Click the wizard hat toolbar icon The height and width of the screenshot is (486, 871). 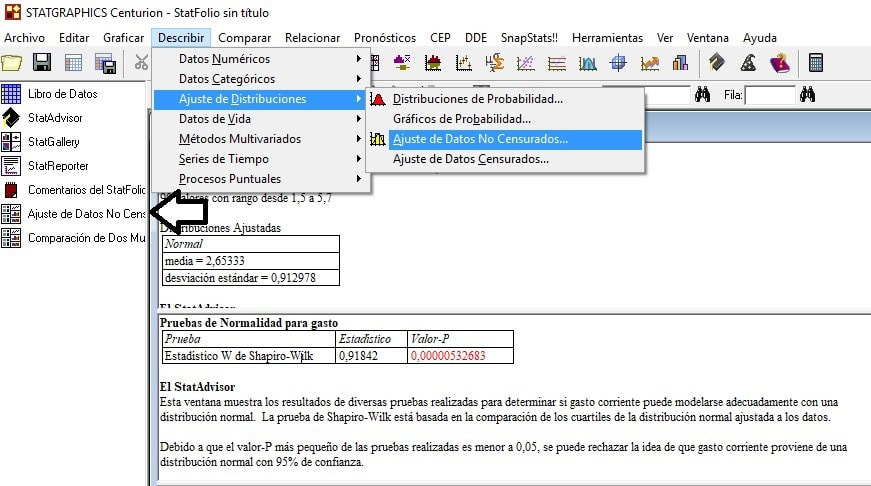[x=748, y=63]
